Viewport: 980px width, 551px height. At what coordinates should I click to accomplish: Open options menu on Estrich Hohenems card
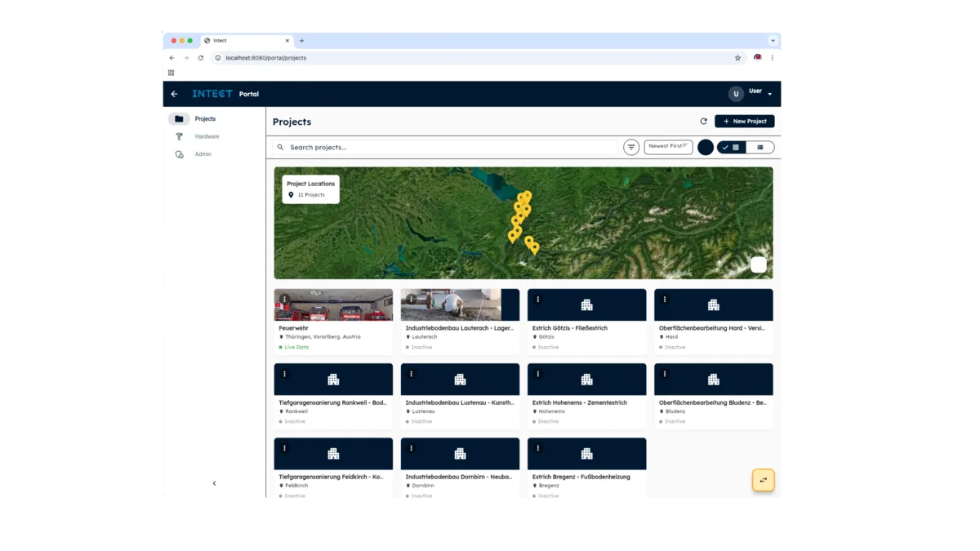pyautogui.click(x=537, y=374)
